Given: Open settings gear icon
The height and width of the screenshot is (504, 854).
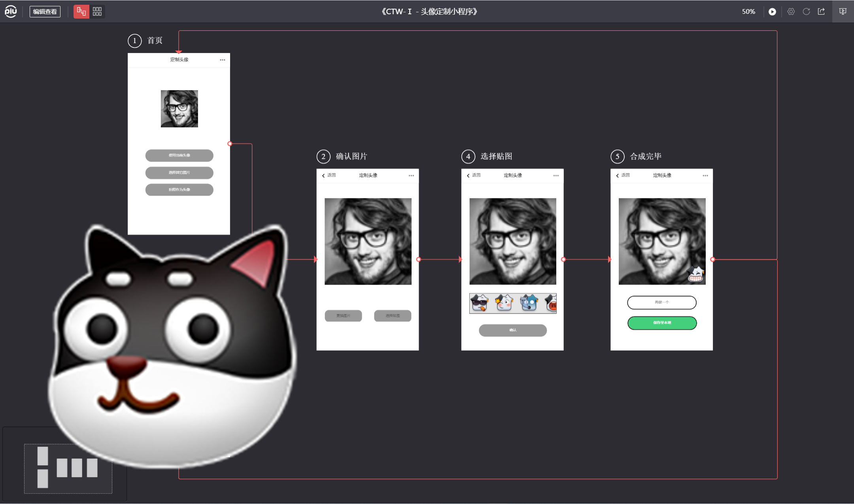Looking at the screenshot, I should pos(791,11).
